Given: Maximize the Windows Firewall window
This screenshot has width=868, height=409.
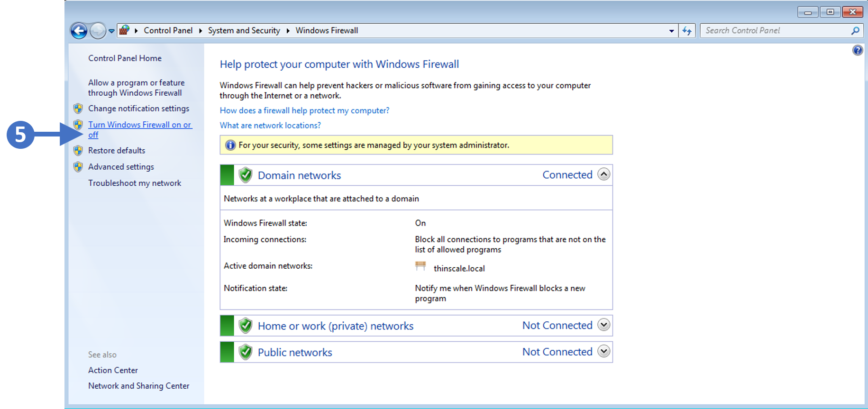Looking at the screenshot, I should 830,12.
